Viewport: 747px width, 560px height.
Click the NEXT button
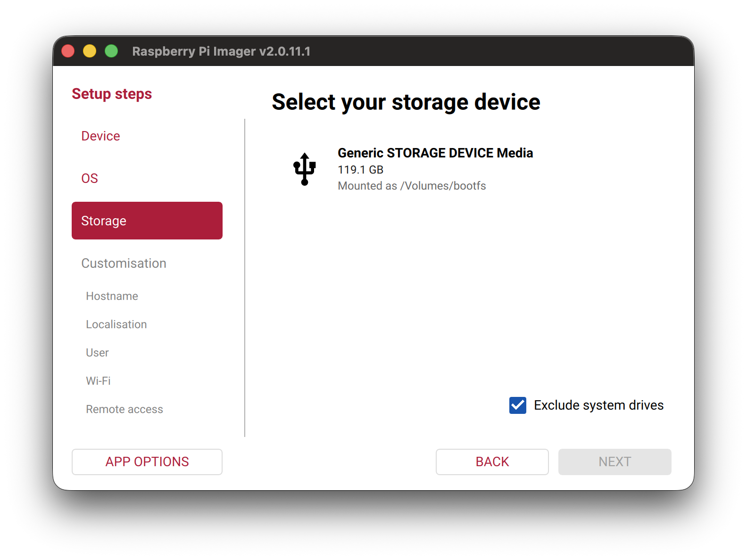(615, 462)
